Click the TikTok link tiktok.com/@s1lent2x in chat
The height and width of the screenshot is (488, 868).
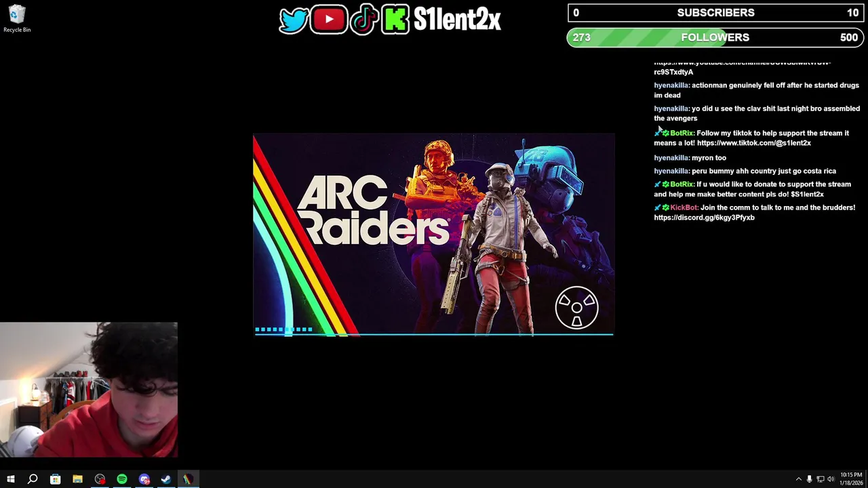pos(753,143)
